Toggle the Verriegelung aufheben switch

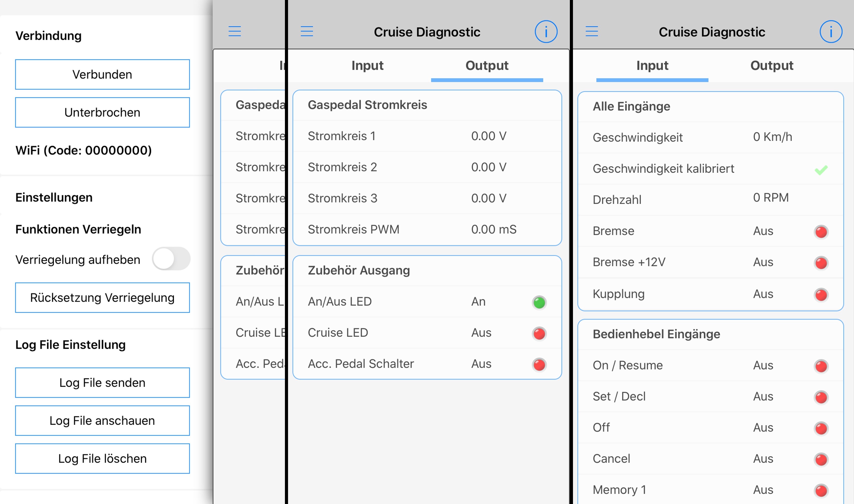pos(171,259)
